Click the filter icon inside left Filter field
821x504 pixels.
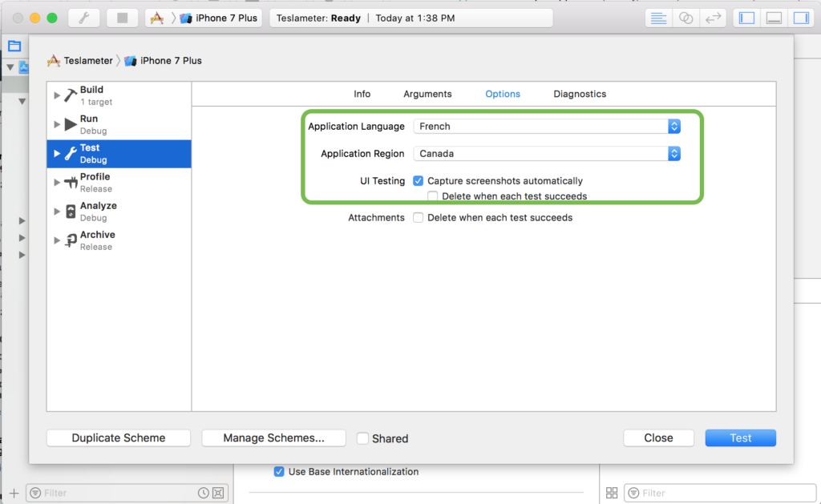tap(35, 493)
